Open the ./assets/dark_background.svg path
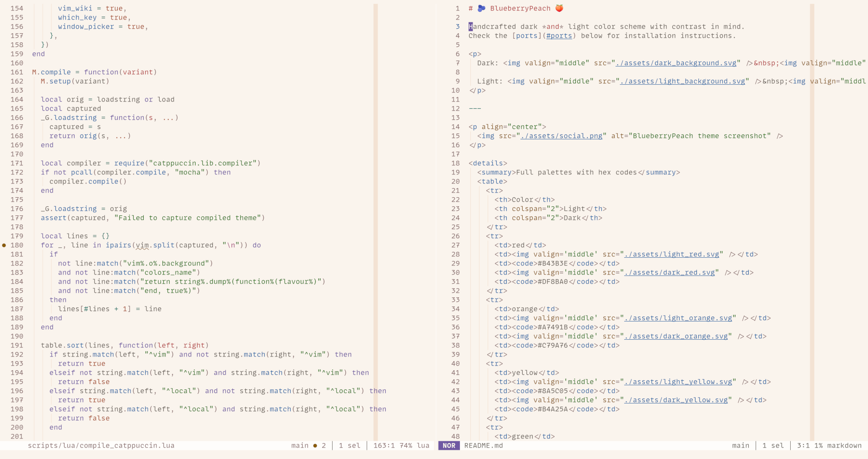 click(x=676, y=63)
